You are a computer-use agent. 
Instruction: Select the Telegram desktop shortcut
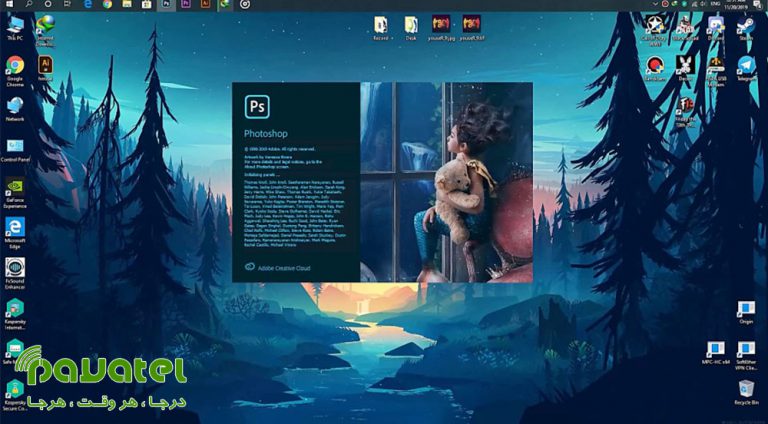746,69
